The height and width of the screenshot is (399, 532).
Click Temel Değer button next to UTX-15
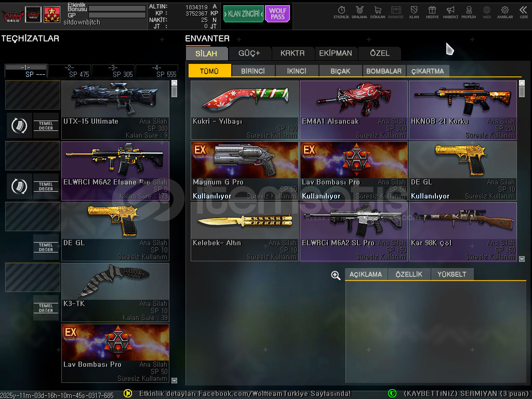(46, 126)
